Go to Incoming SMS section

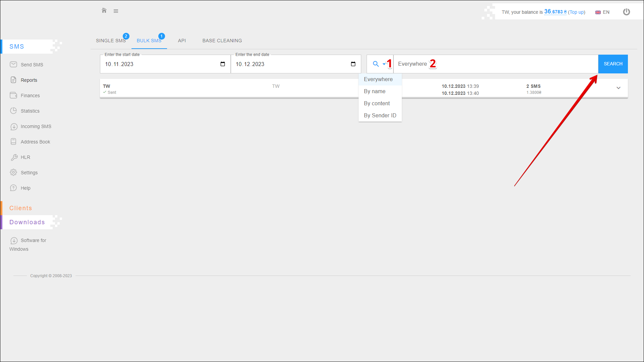(x=36, y=126)
